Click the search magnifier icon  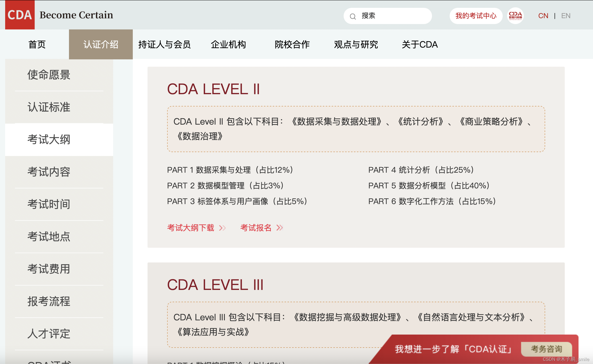pos(353,16)
